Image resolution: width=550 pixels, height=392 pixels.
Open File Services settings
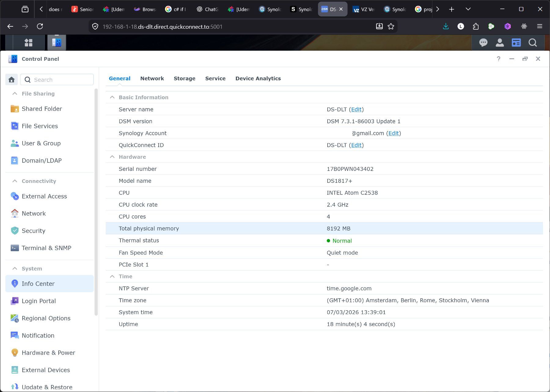(x=50, y=126)
